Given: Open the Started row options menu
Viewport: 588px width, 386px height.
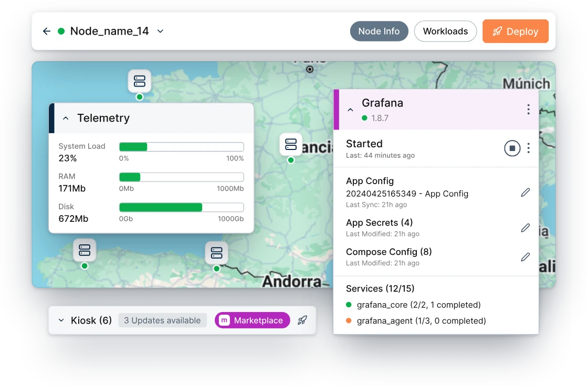Looking at the screenshot, I should tap(528, 148).
